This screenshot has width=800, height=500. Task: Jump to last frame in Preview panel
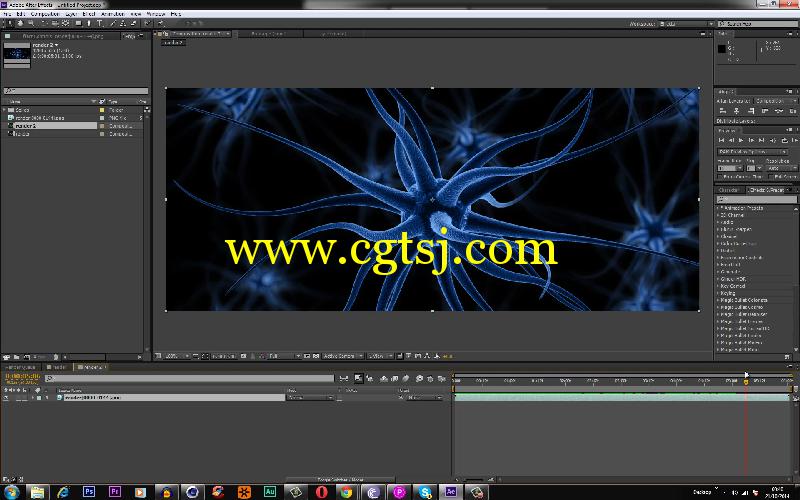click(761, 140)
